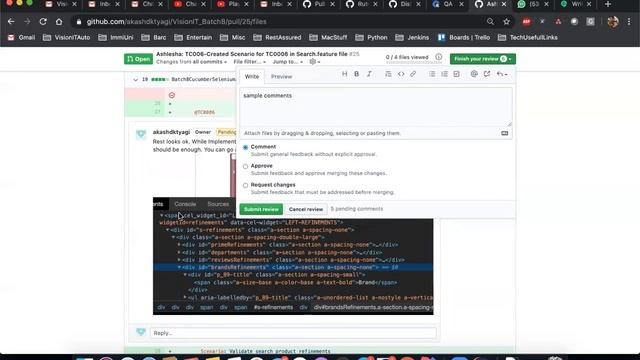640x360 pixels.
Task: Click the Pending label on comment
Action: (x=226, y=132)
